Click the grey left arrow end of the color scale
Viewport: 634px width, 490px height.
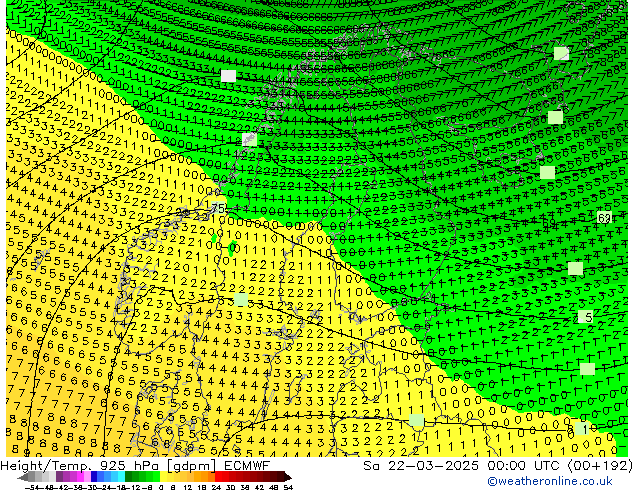click(x=23, y=477)
